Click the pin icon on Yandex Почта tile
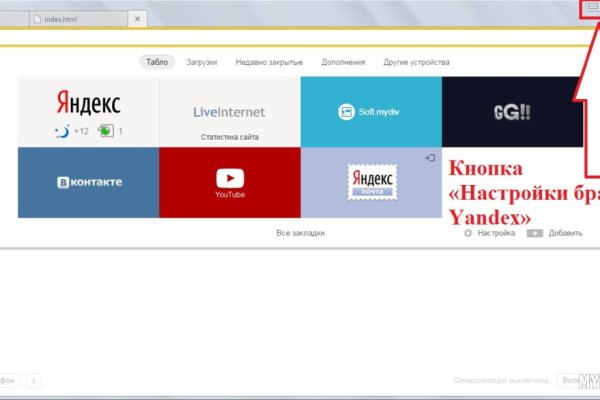 pyautogui.click(x=429, y=158)
